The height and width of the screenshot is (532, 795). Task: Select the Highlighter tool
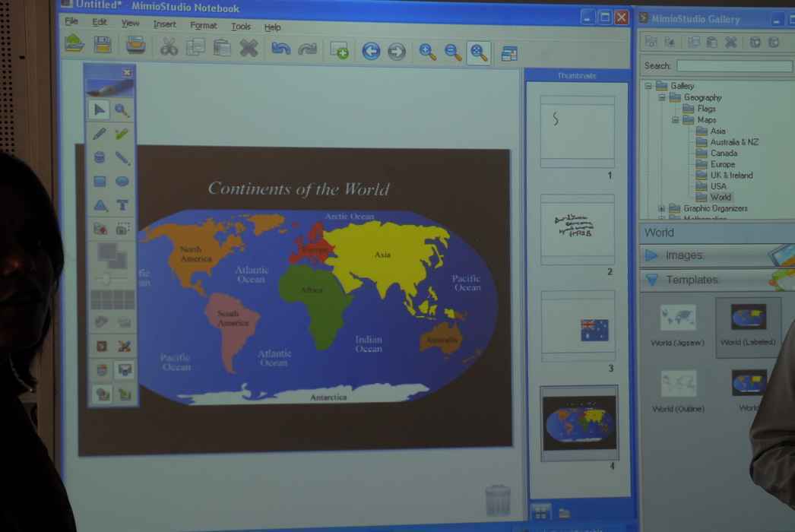[122, 134]
